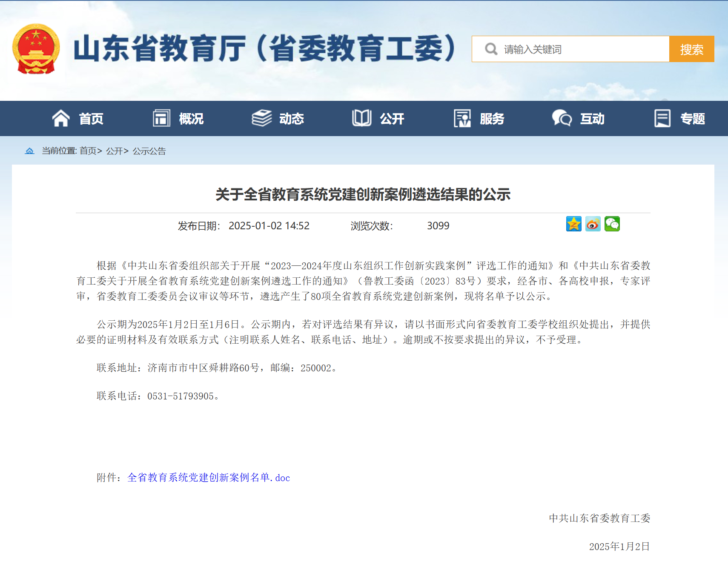Click the site title 山东省教育厅
728x570 pixels.
[160, 48]
